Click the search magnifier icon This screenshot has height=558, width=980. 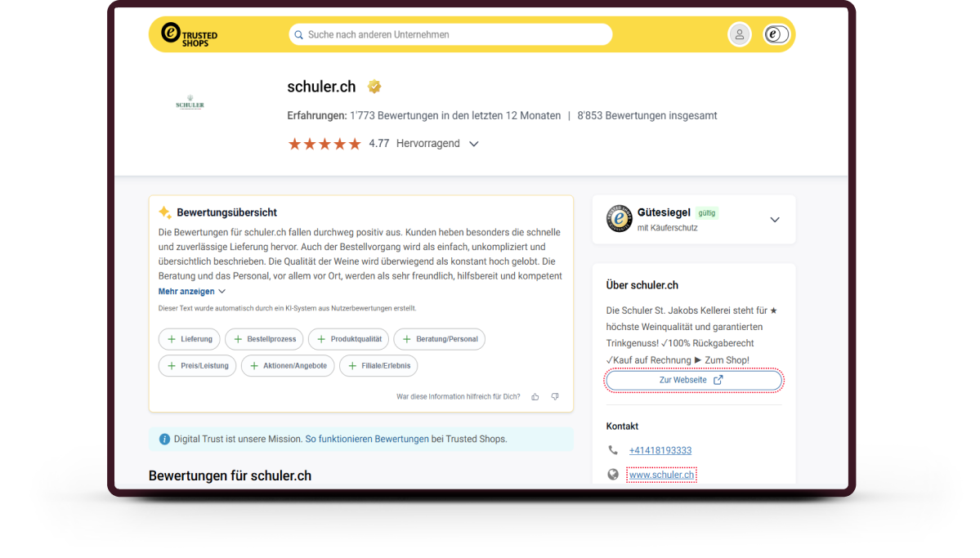click(x=299, y=35)
